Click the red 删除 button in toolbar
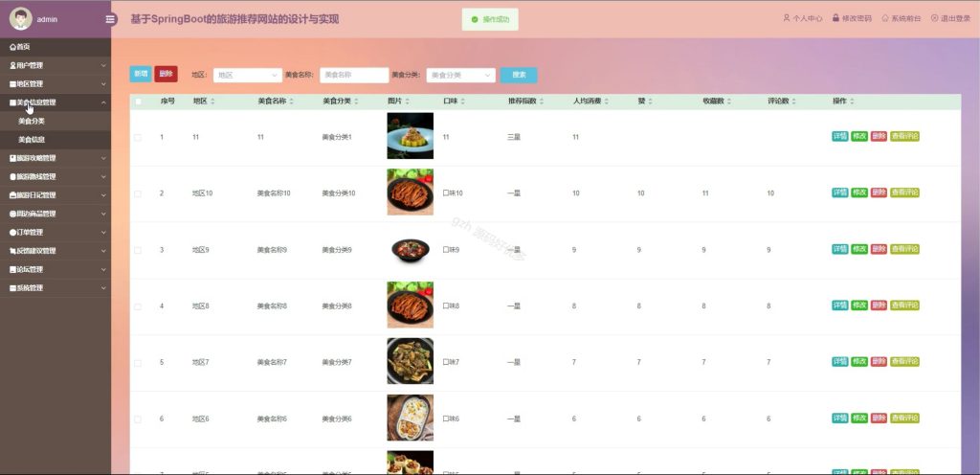Screen dimensions: 980x475 coord(166,74)
